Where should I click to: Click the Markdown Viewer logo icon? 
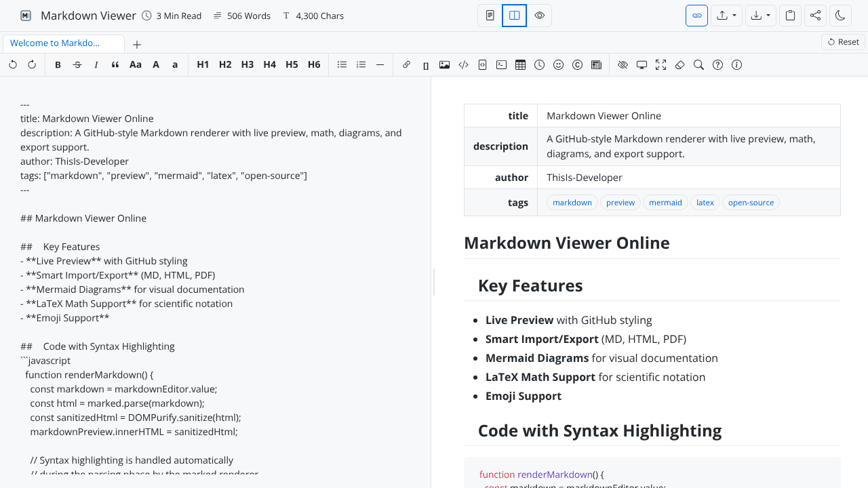[26, 16]
